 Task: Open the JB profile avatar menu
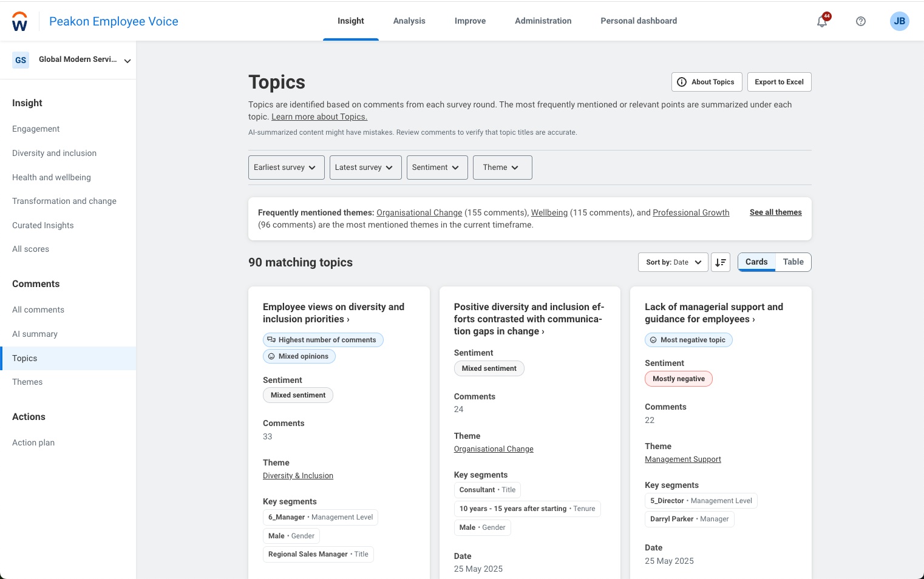(x=899, y=21)
